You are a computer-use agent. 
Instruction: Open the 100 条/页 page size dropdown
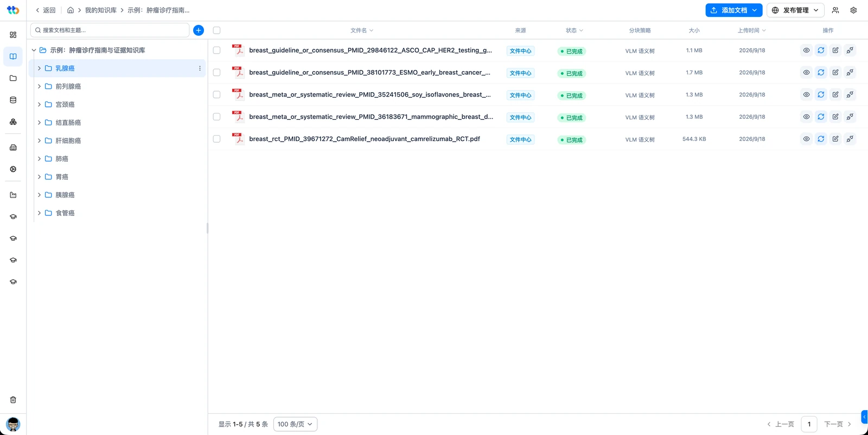tap(295, 424)
